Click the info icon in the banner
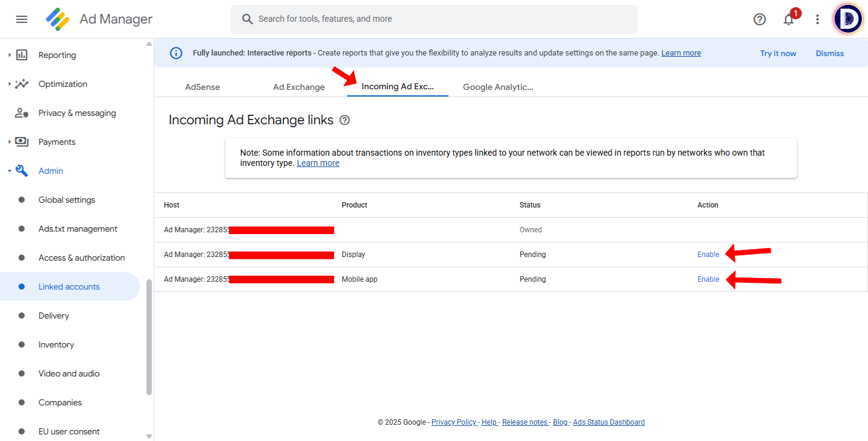 point(176,53)
